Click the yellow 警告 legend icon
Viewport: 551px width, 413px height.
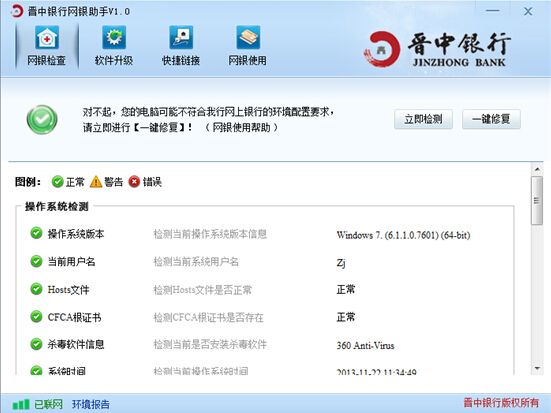pos(96,182)
